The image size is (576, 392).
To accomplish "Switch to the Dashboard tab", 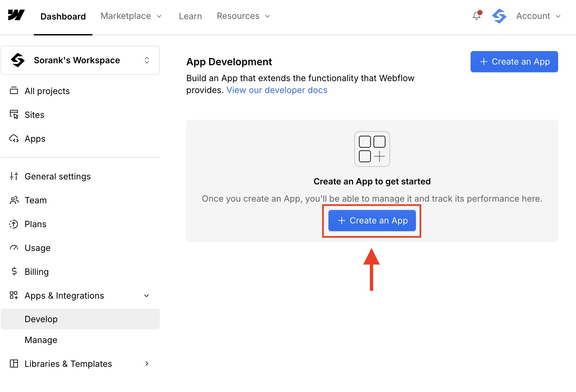I will 63,17.
